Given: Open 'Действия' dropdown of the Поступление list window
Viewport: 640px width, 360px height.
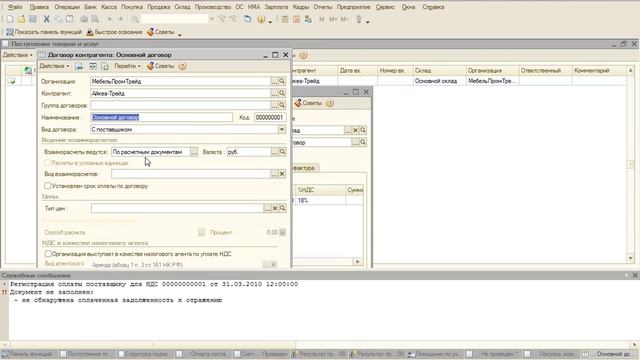Looking at the screenshot, I should (x=18, y=55).
